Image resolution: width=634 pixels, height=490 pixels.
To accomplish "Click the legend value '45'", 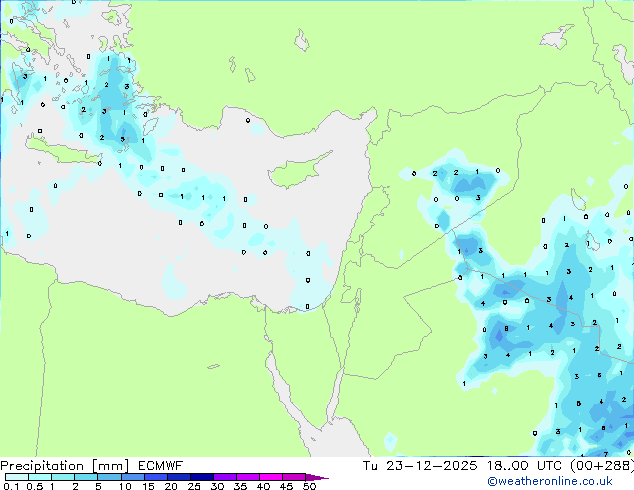I will (x=286, y=486).
